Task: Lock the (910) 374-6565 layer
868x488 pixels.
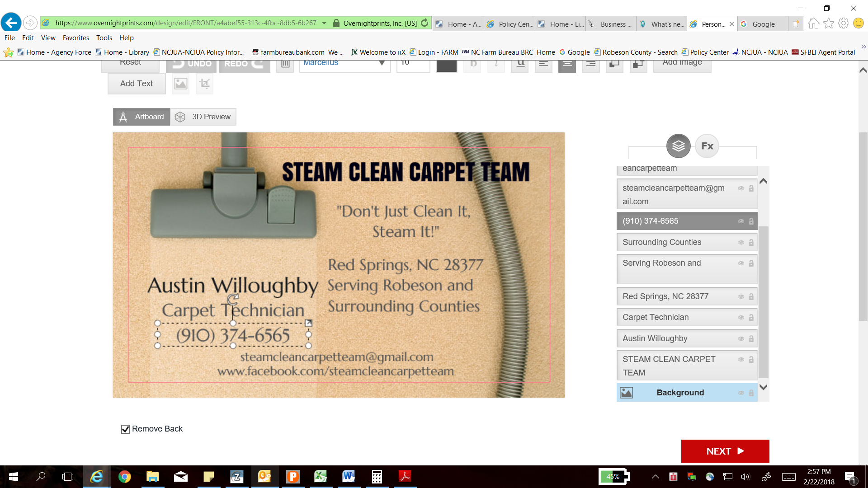Action: point(751,221)
